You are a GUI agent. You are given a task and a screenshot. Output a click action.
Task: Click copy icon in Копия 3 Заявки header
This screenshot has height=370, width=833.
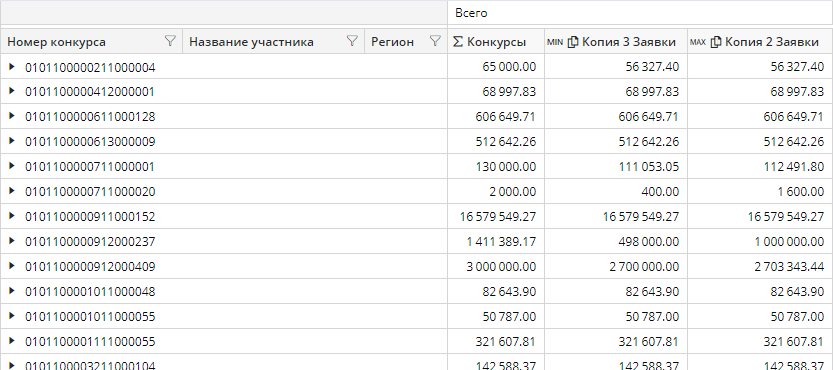[x=573, y=42]
